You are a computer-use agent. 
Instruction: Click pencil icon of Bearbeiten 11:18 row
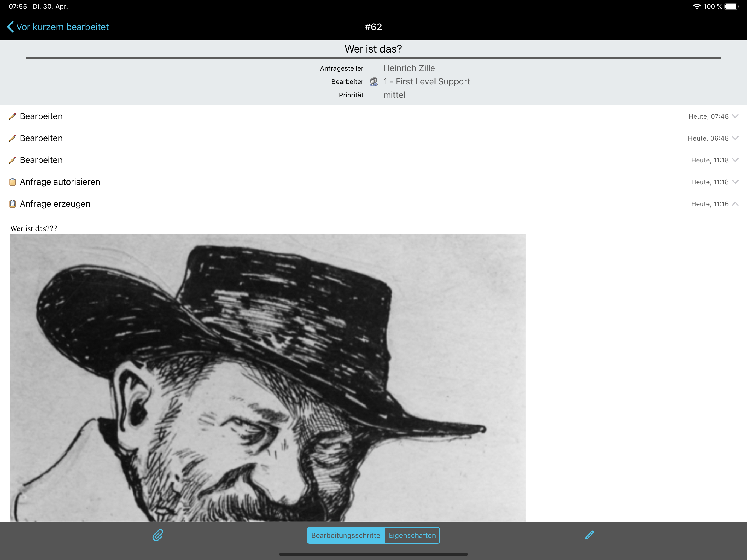(x=12, y=161)
